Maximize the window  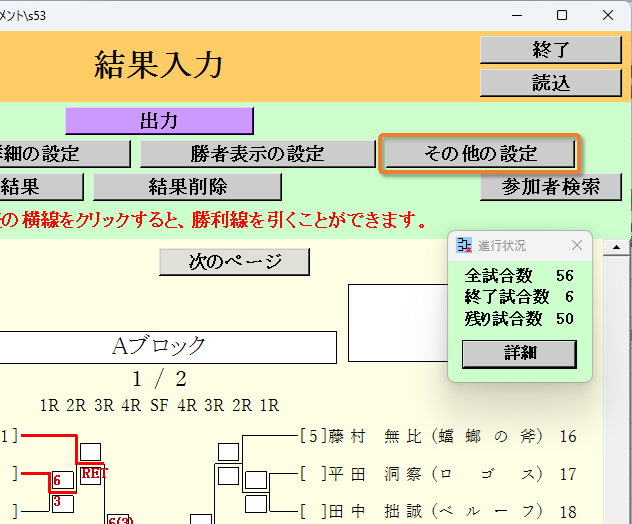[x=562, y=15]
